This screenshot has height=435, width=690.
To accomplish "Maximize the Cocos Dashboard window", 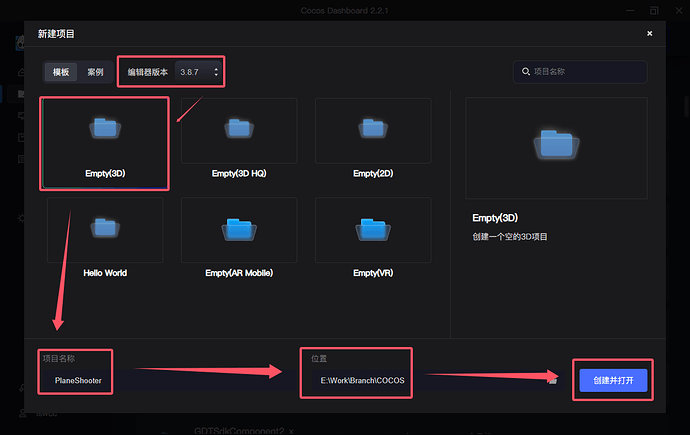I will coord(654,11).
